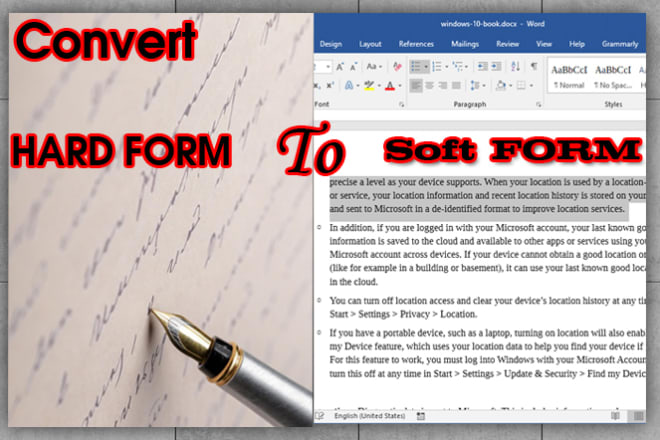660x440 pixels.
Task: Open the Layout ribbon tab
Action: (370, 44)
